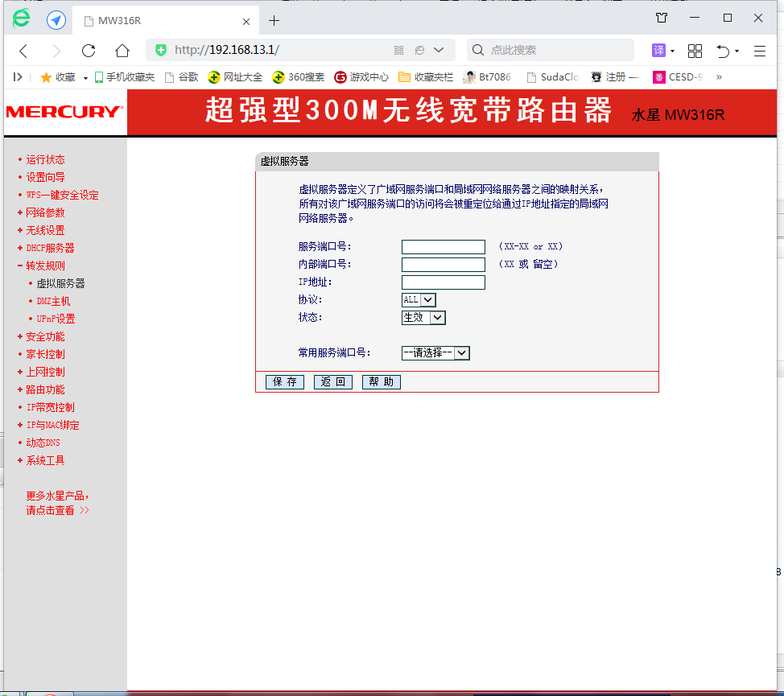The height and width of the screenshot is (696, 784).
Task: Expand 无线设置 menu
Action: point(45,230)
